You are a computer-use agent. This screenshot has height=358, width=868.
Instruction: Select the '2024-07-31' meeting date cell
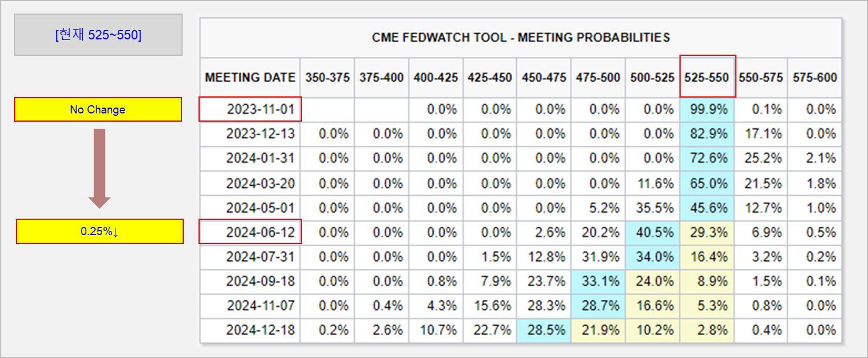(x=250, y=257)
